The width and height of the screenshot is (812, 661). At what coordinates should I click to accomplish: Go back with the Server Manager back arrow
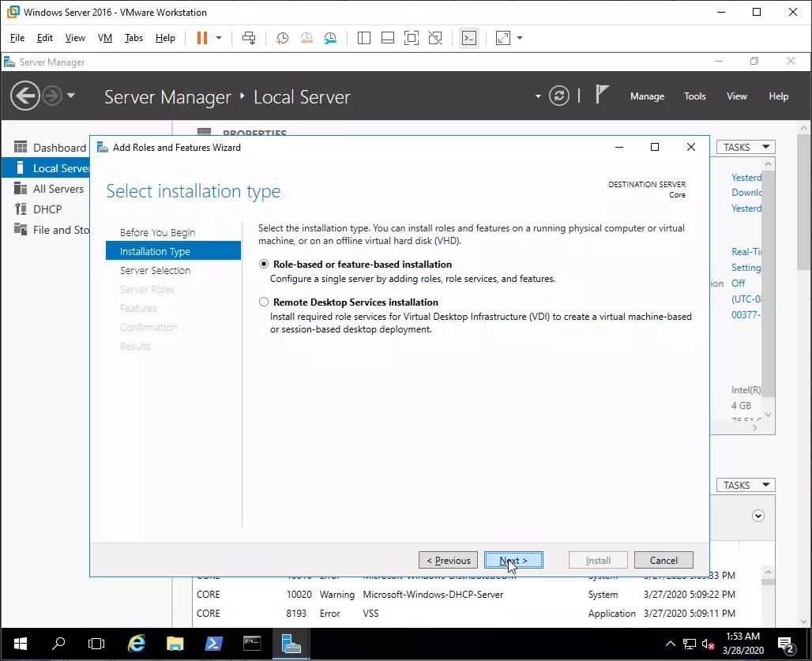(x=24, y=96)
